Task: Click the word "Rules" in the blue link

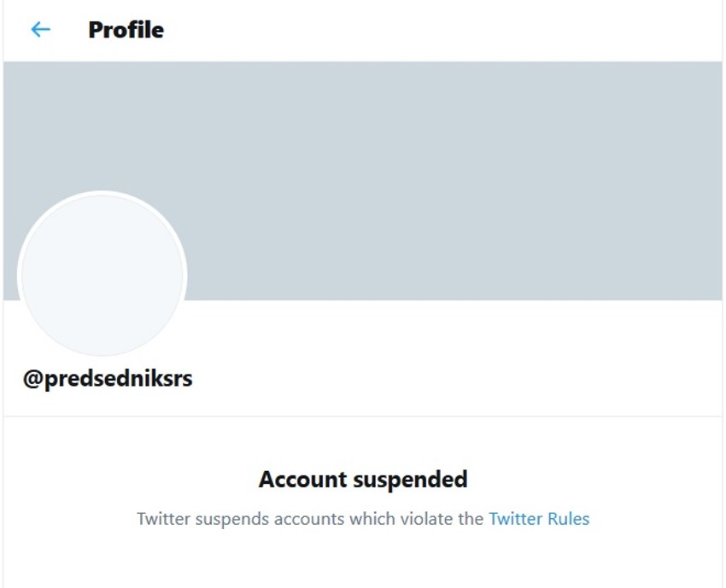Action: (566, 518)
